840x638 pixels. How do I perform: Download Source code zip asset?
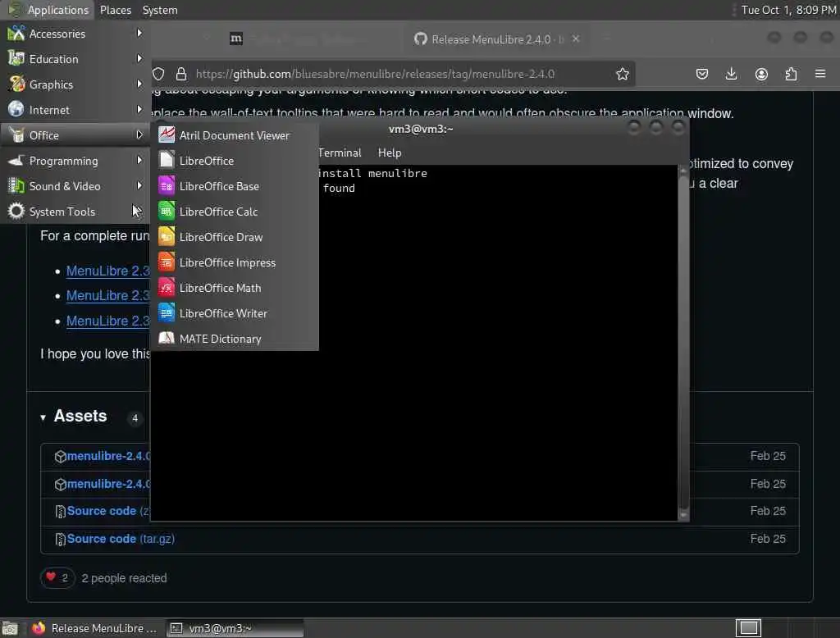(108, 511)
